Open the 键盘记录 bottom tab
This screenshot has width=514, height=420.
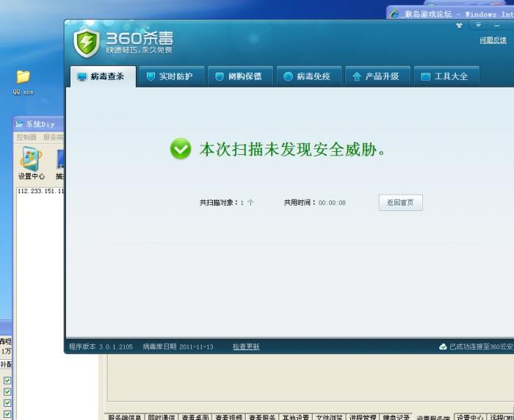click(396, 417)
